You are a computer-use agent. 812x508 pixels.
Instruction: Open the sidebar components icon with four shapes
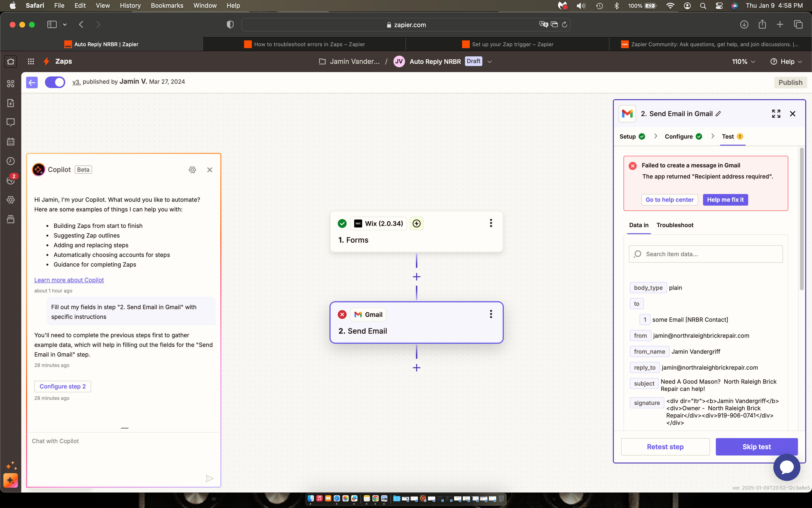click(11, 84)
